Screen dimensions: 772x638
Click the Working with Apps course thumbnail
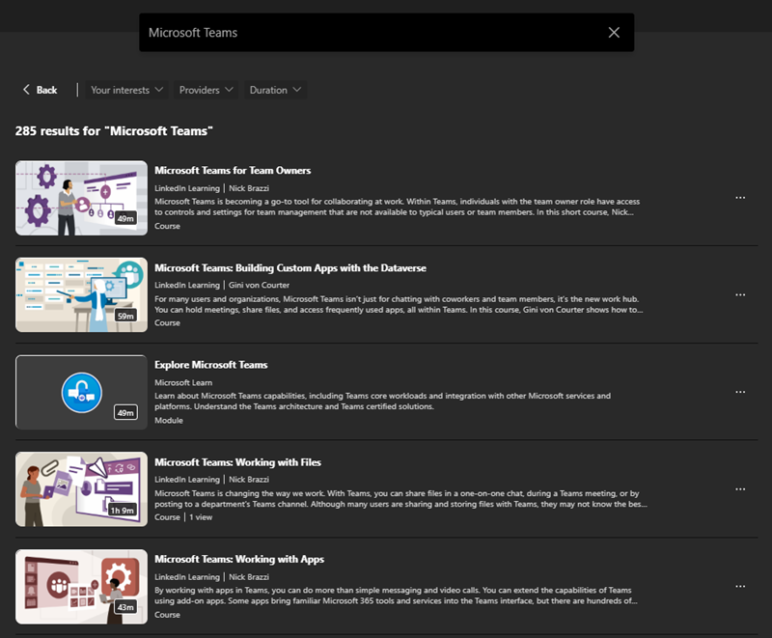[x=81, y=586]
